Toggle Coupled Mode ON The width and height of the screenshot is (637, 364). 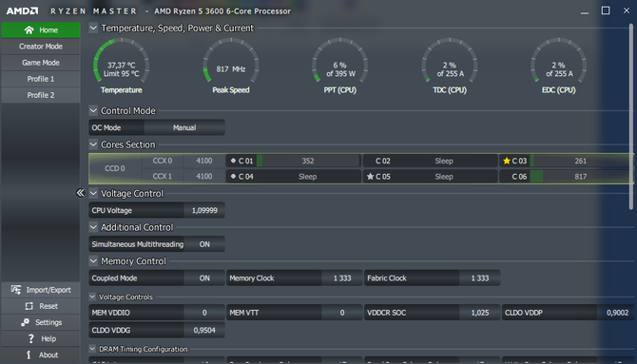pos(204,278)
